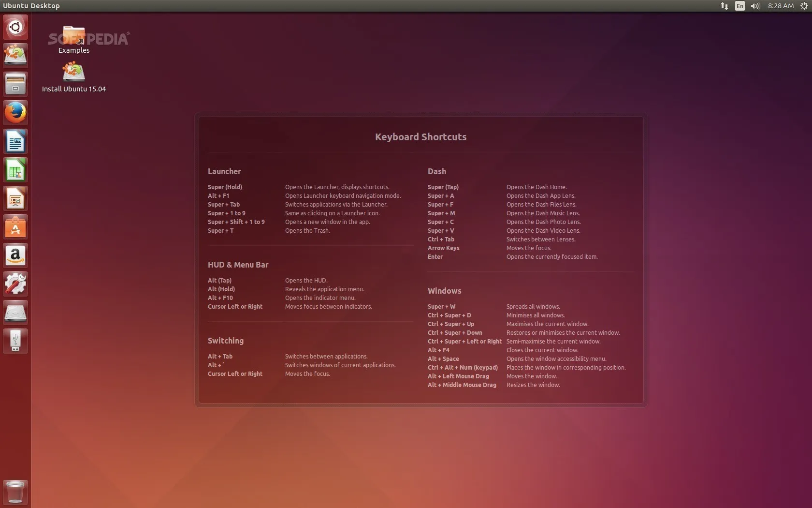The width and height of the screenshot is (812, 508).
Task: Open the clock calendar dropdown
Action: pos(780,6)
